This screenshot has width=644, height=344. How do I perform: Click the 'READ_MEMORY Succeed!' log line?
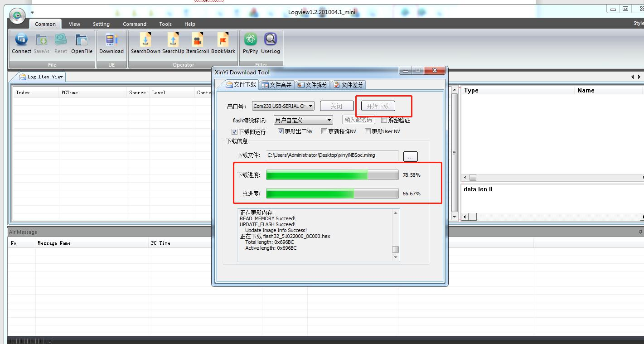[x=267, y=218]
